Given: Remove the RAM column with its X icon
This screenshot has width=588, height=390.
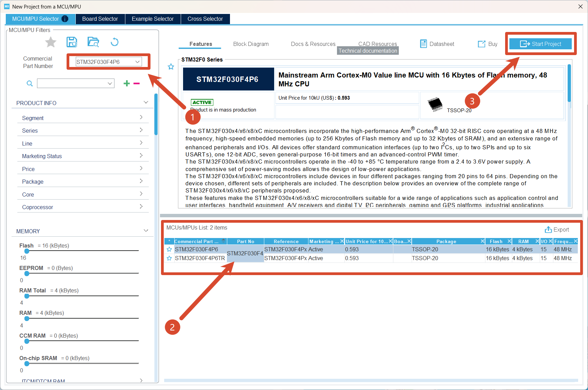Looking at the screenshot, I should 537,241.
